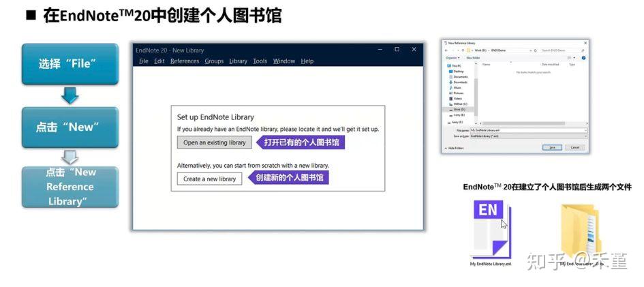Go back in New Reference Library dialog
Image resolution: width=644 pixels, height=287 pixels.
[446, 50]
